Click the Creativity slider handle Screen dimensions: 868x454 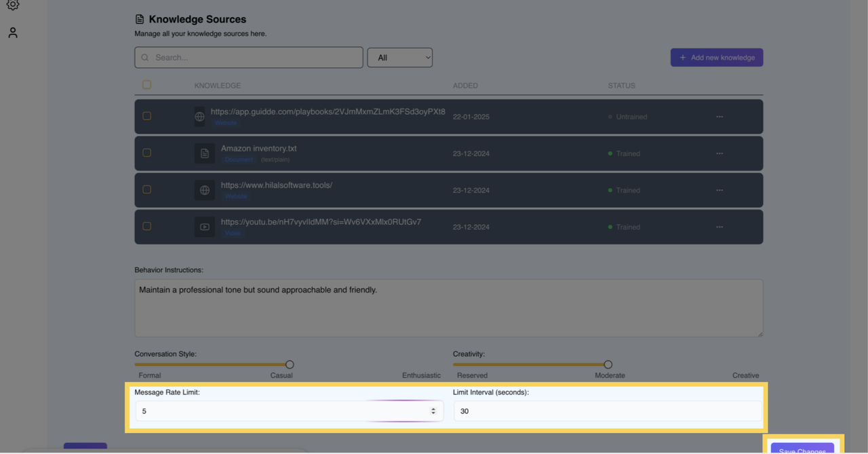608,364
